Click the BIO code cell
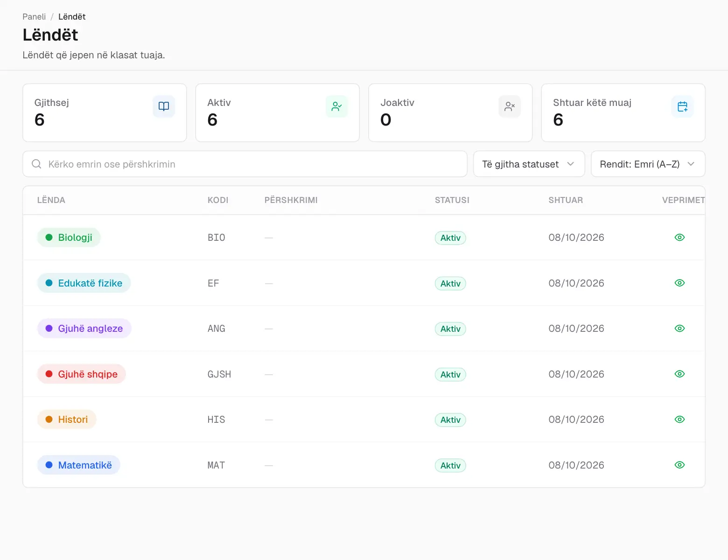728x560 pixels. pos(217,238)
